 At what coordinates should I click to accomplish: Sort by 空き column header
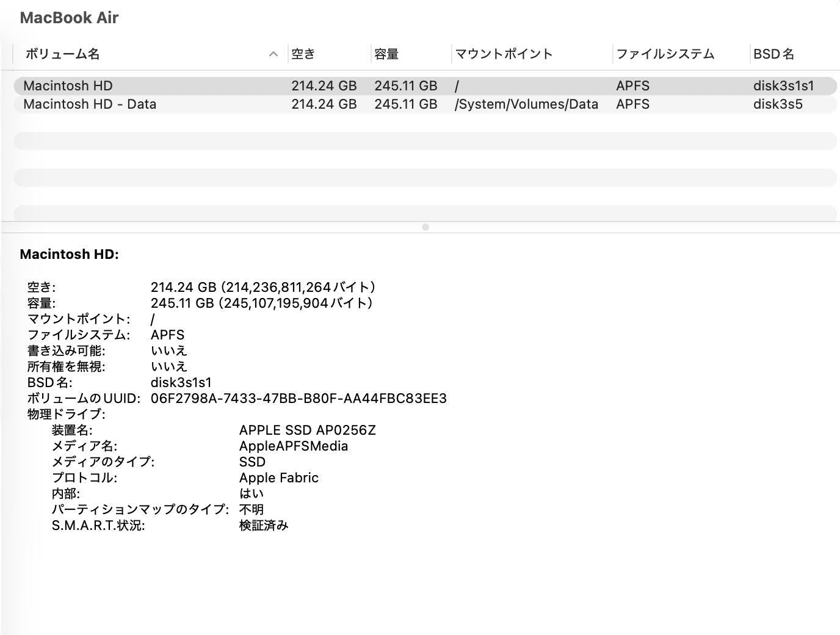click(303, 54)
